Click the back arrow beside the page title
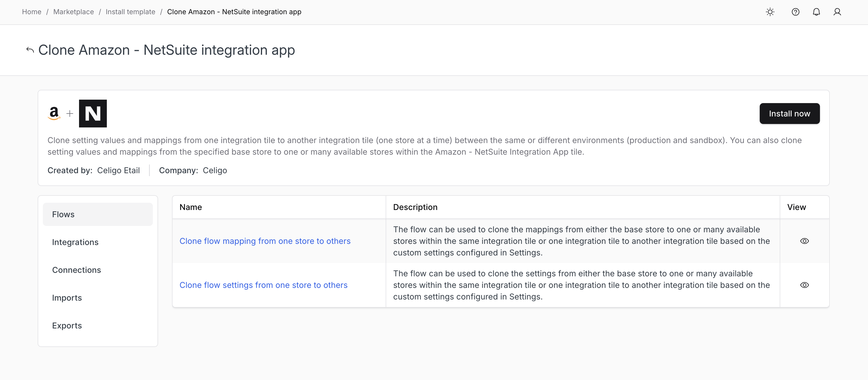The width and height of the screenshot is (868, 380). 30,50
